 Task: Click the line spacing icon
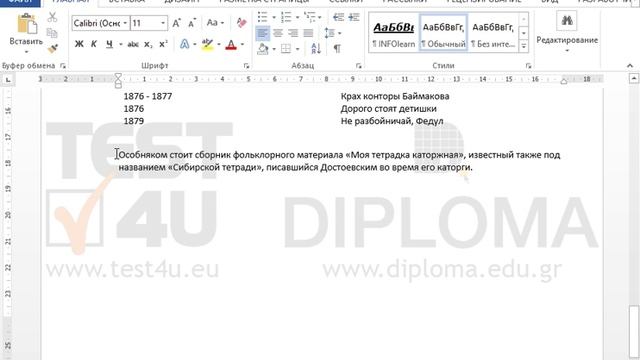329,33
